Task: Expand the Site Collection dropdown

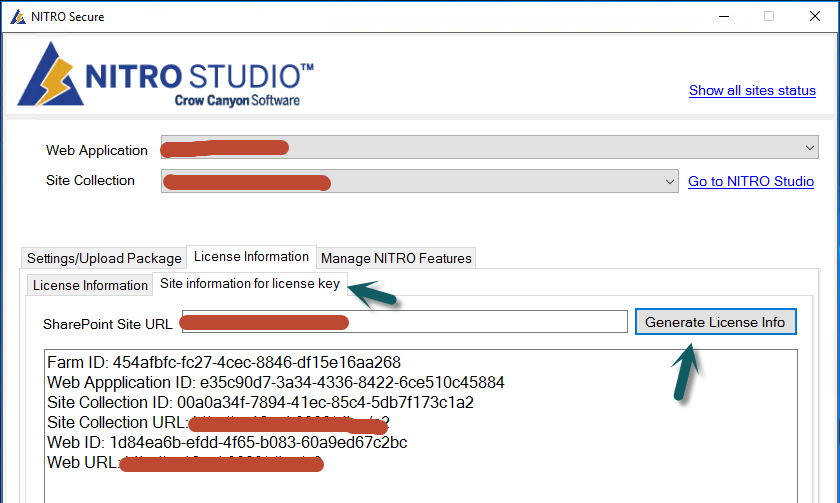Action: pos(670,181)
